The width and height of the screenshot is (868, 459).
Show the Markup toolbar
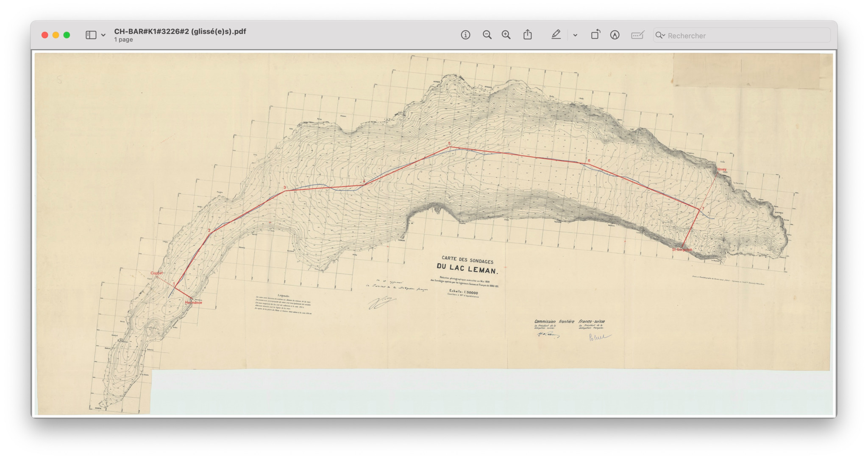[x=615, y=35]
